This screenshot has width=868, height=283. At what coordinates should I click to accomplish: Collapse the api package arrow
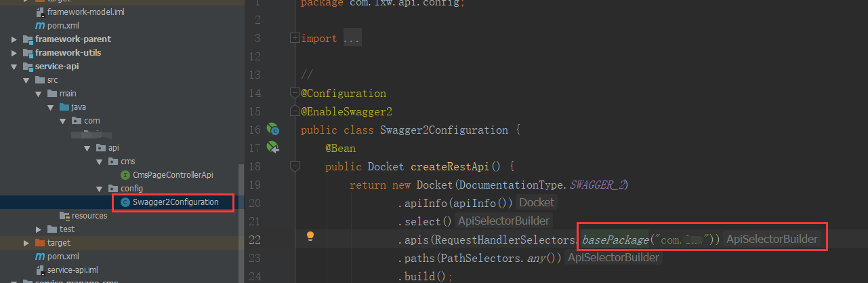point(87,147)
